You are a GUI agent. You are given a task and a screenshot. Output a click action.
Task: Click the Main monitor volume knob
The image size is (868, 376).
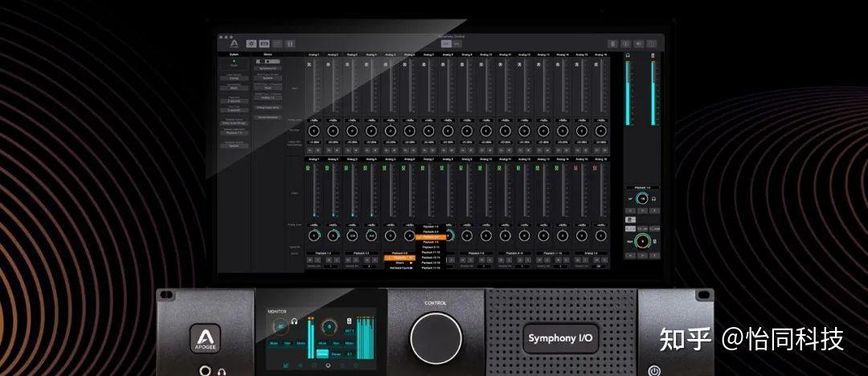[643, 242]
